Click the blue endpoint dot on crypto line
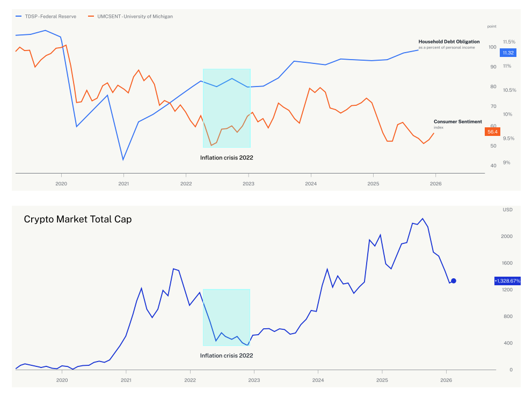Viewport: 532px width, 397px height. [454, 281]
